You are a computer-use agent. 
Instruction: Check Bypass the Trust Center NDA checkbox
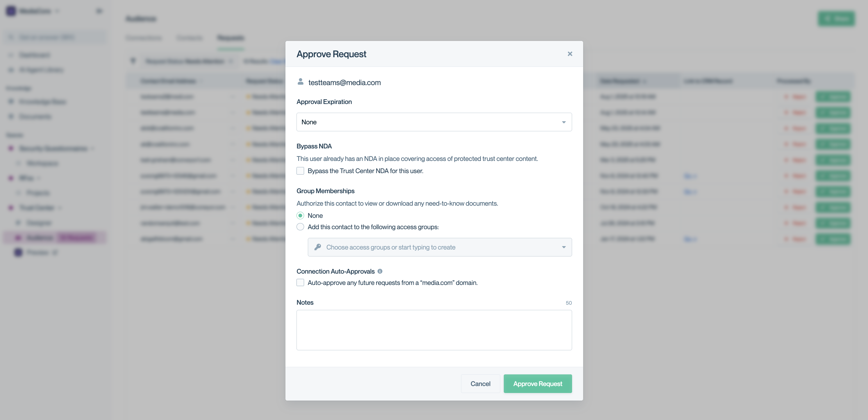tap(300, 171)
